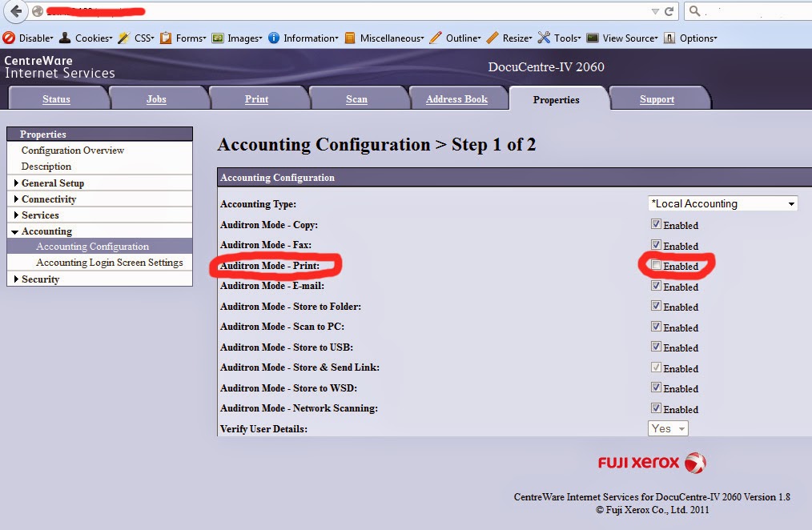Open Accounting Login Screen Settings
This screenshot has height=530, width=812.
click(x=109, y=263)
